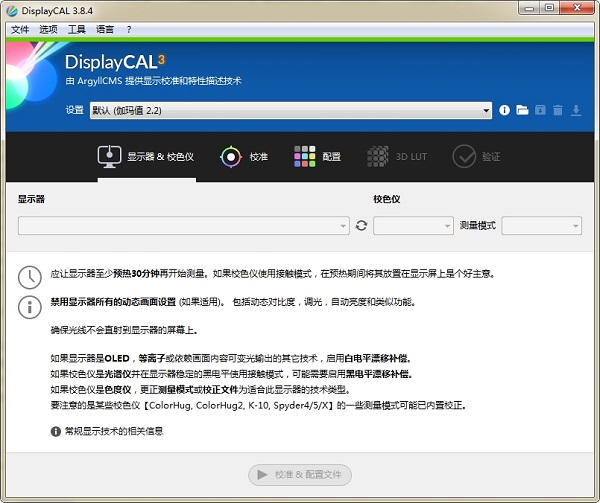This screenshot has height=503, width=600.
Task: Open the 语言 menu
Action: pyautogui.click(x=105, y=30)
